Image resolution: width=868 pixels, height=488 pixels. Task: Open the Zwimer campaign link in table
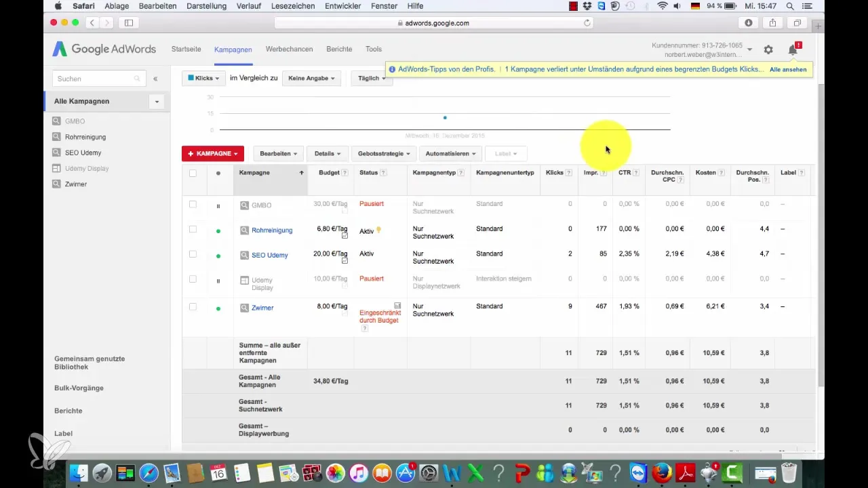[x=262, y=308]
